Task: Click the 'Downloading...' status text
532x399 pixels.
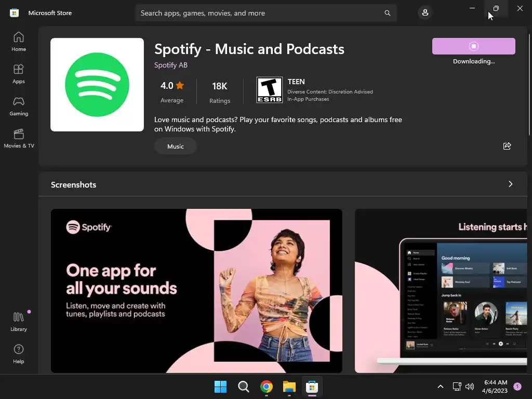Action: pyautogui.click(x=474, y=61)
